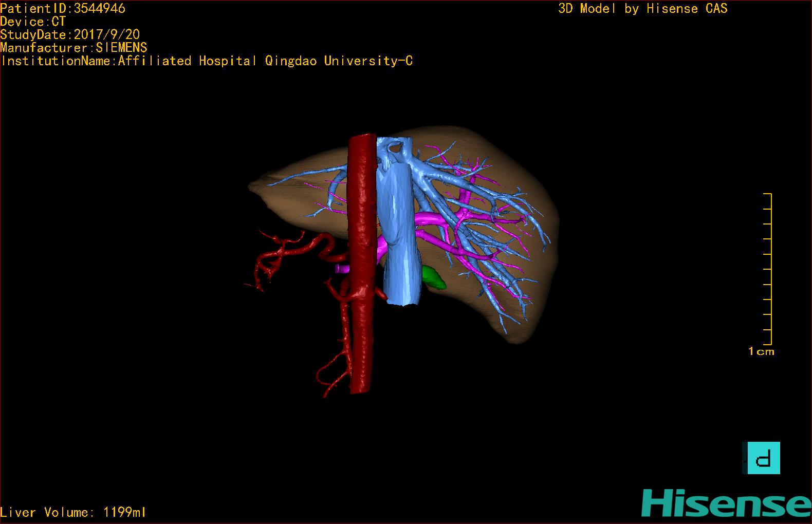
Task: Click the InstitutionName Affiliated Hospital text
Action: click(207, 61)
